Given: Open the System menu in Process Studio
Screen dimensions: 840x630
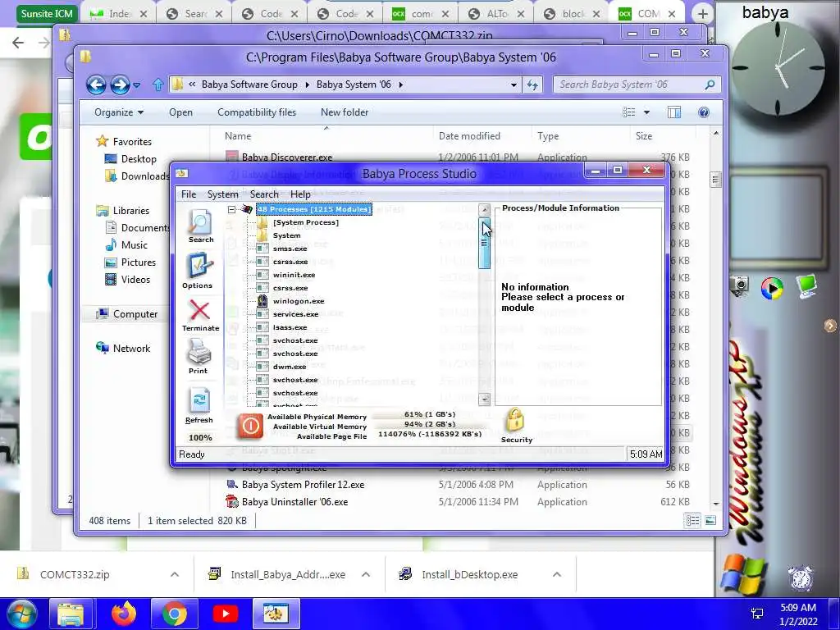Looking at the screenshot, I should (222, 194).
